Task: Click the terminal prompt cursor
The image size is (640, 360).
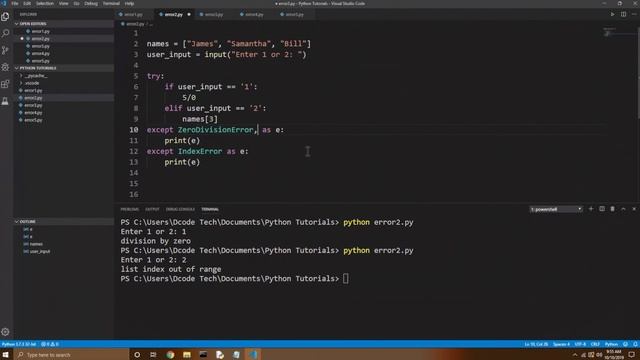Action: [x=346, y=279]
